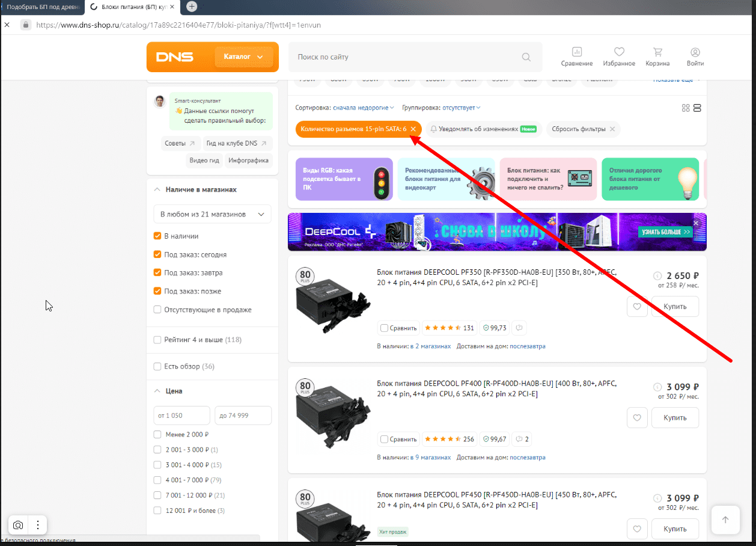This screenshot has width=756, height=546.
Task: Open the Инфографика chip
Action: click(249, 161)
